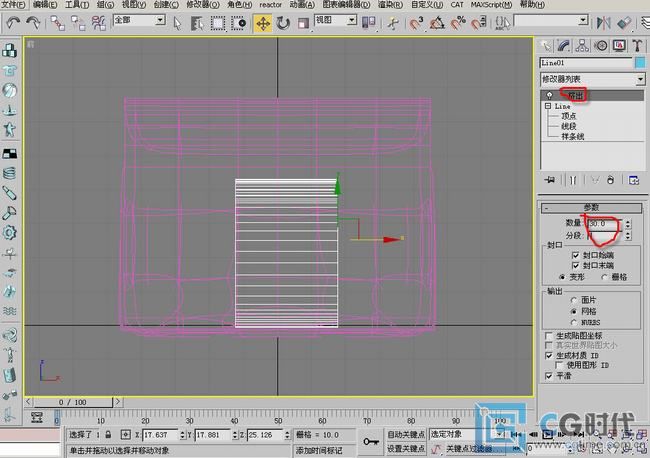Click the Select Object arrow tool
The image size is (650, 458).
177,22
